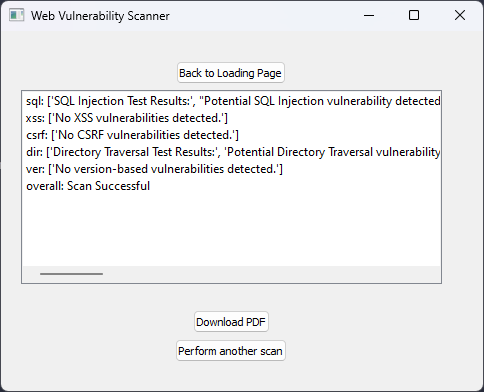The width and height of the screenshot is (484, 392).
Task: Click 'Potential Directory Traversal vulnerability' text
Action: click(x=334, y=152)
